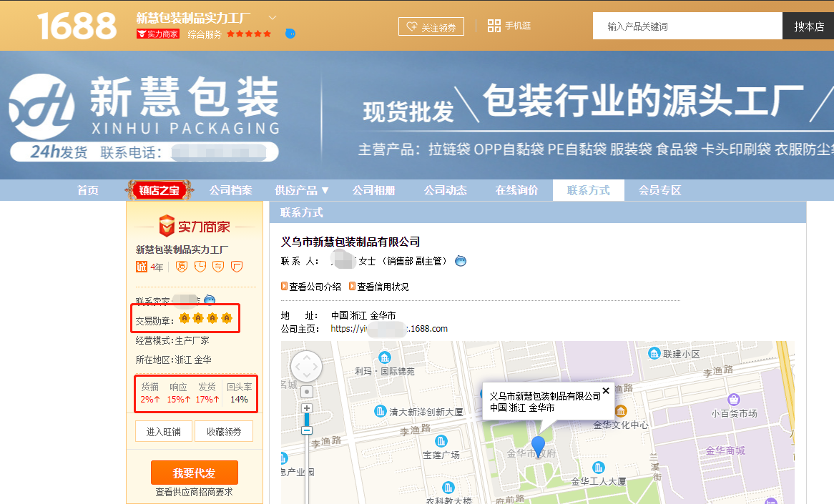
Task: Click the 综合服务 five-star rating
Action: (249, 34)
